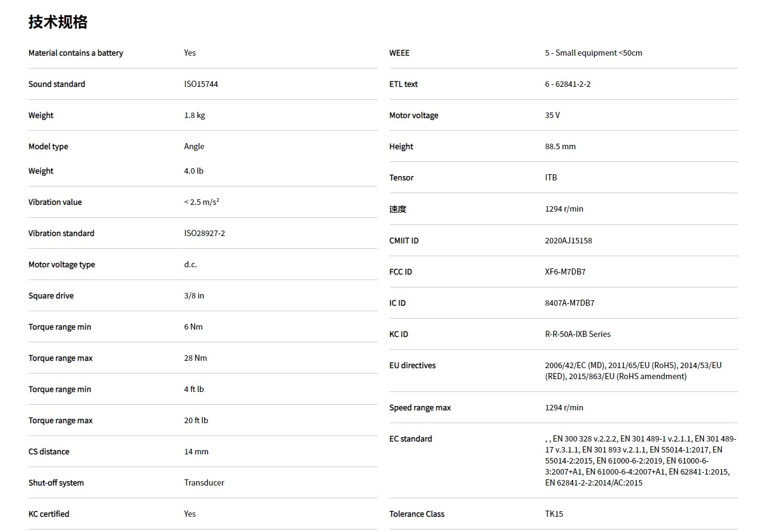Click the CS distance value 14 mm
This screenshot has width=767, height=532.
tap(196, 451)
